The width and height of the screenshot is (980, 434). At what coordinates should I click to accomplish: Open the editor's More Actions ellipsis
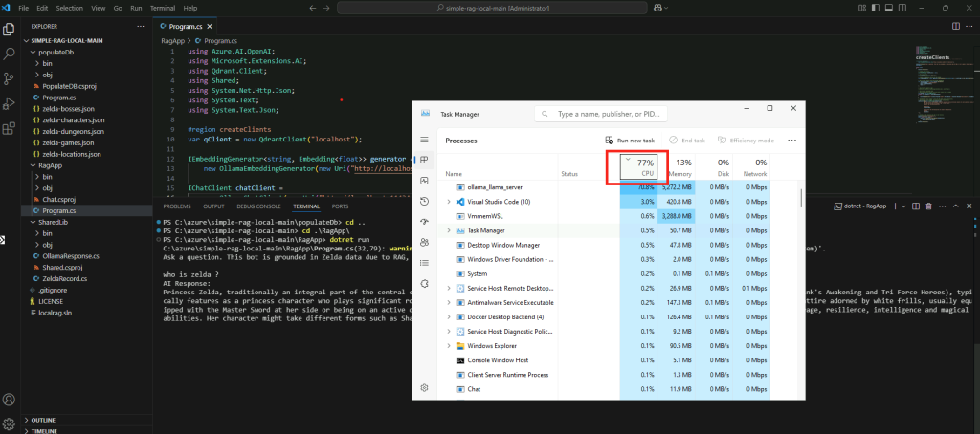coord(969,26)
